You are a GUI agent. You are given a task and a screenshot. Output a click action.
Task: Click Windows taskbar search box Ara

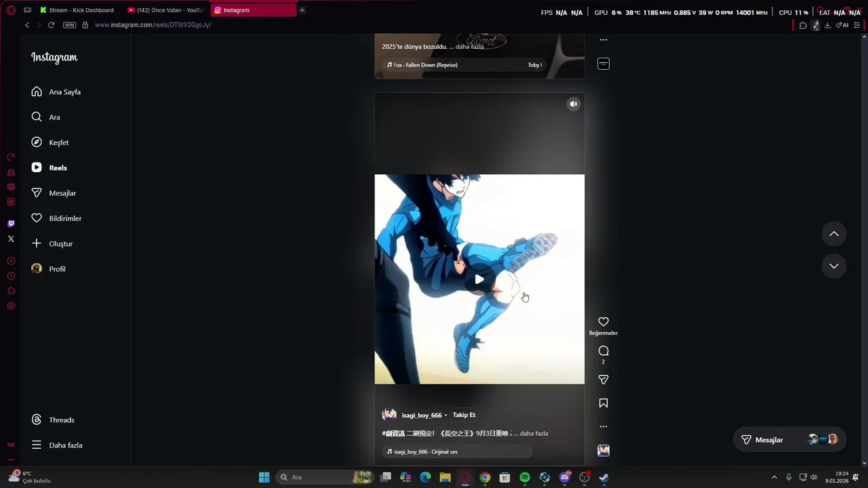coord(325,477)
